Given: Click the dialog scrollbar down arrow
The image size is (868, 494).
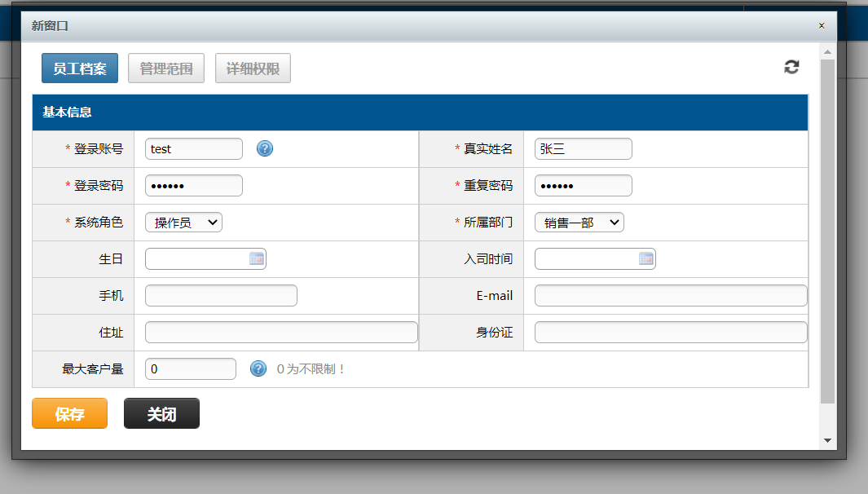Looking at the screenshot, I should click(x=827, y=441).
